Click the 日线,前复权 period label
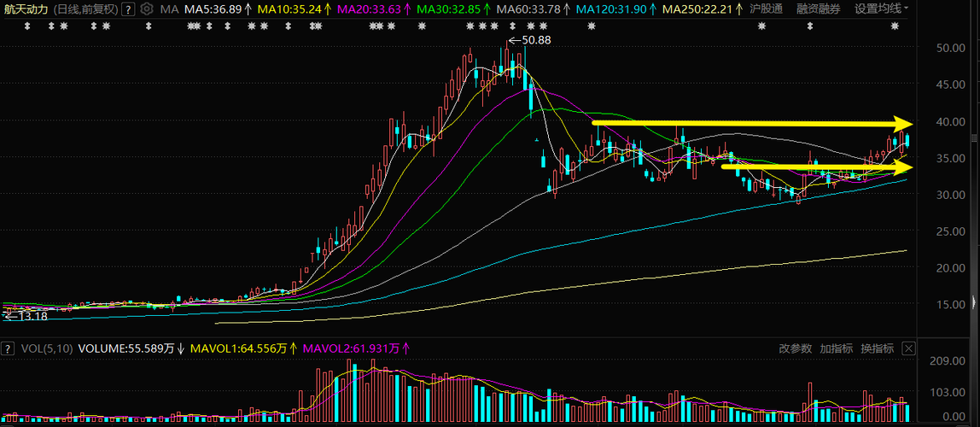Viewport: 980px width, 427px height. (x=85, y=9)
